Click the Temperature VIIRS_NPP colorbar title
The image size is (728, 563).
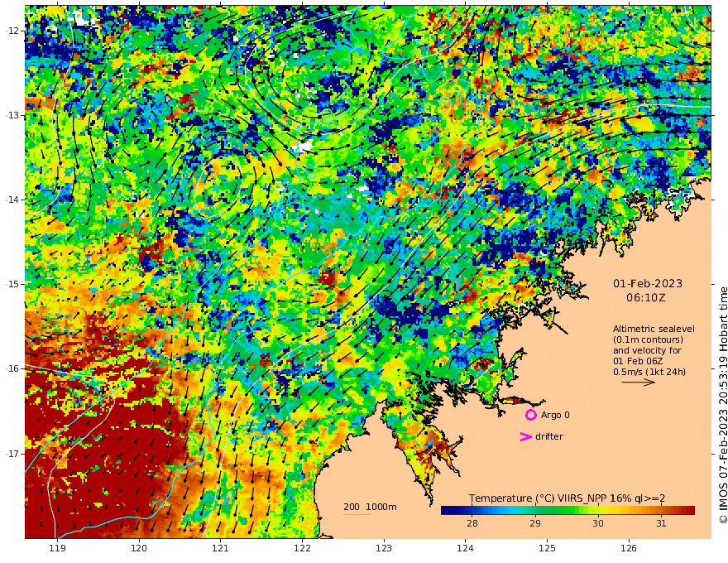pyautogui.click(x=567, y=498)
